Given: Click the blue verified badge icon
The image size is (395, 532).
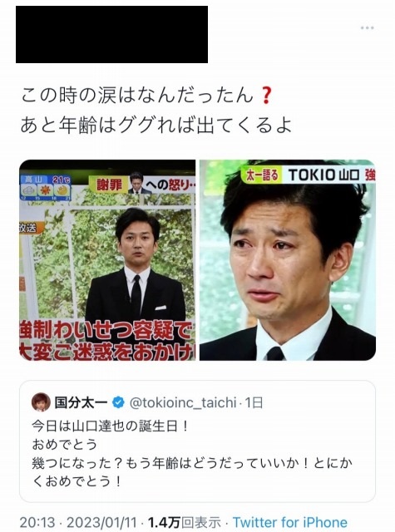Looking at the screenshot, I should tap(118, 402).
